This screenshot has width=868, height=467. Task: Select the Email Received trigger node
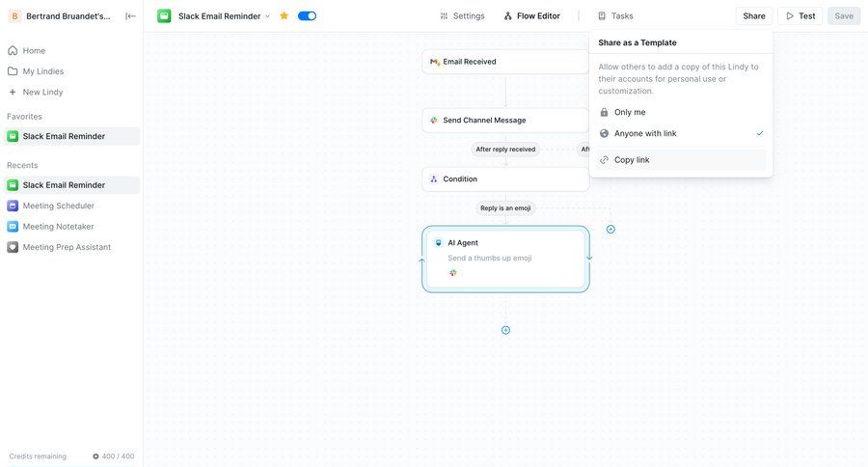click(504, 62)
